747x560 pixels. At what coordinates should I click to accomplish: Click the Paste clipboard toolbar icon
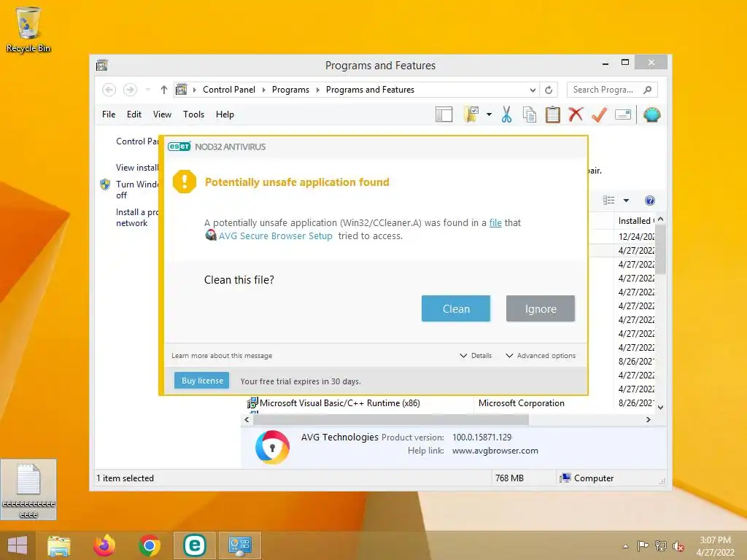553,114
